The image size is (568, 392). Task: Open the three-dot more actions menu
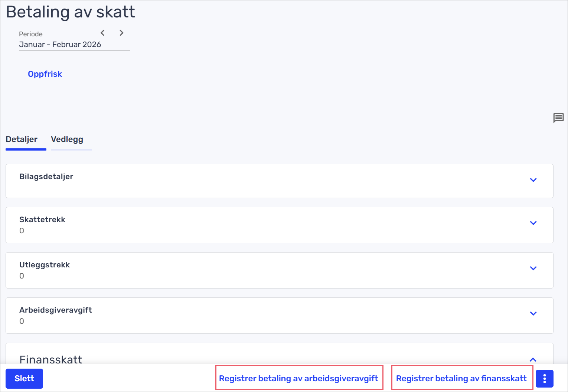[544, 379]
